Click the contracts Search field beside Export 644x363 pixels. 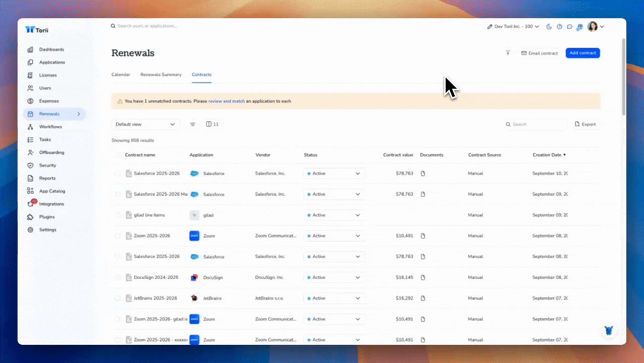(537, 124)
